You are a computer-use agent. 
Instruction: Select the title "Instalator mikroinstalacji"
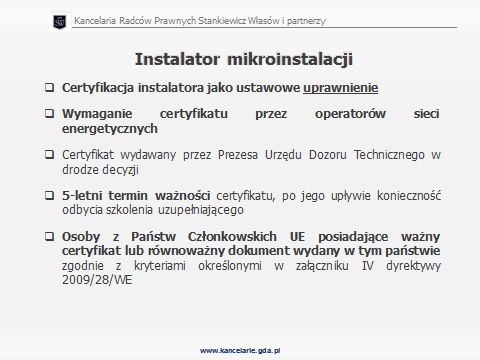[244, 60]
